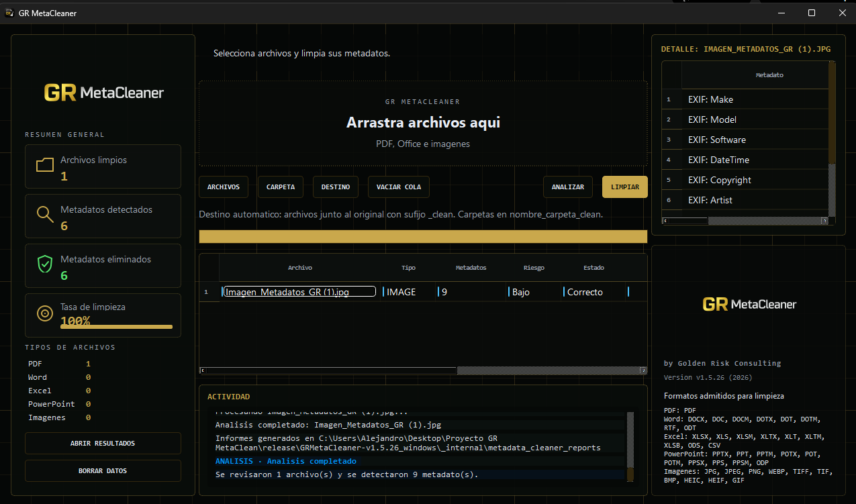Click the 'Arrastra archivos aqui' drop zone
The width and height of the screenshot is (856, 504).
coord(423,123)
